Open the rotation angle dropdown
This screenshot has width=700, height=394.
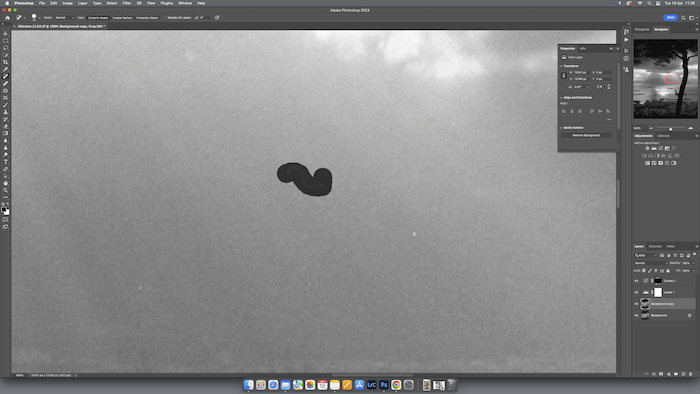click(588, 87)
